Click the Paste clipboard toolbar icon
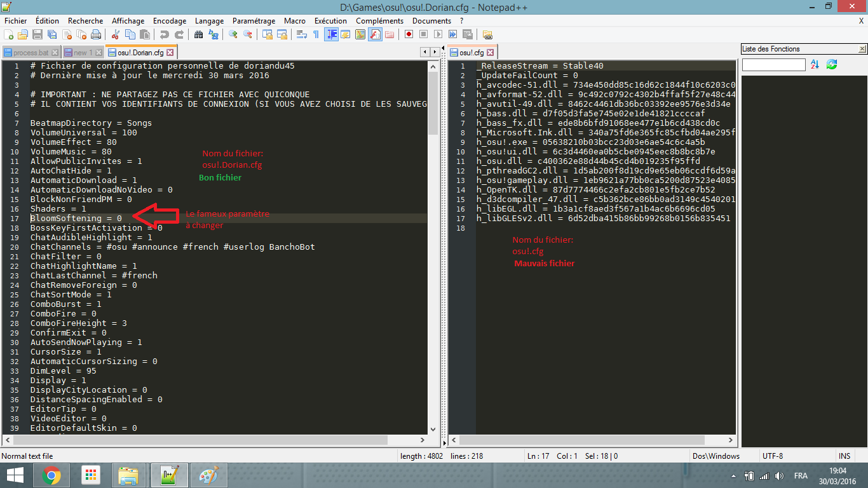Screen dimensions: 868x488 pyautogui.click(x=145, y=34)
